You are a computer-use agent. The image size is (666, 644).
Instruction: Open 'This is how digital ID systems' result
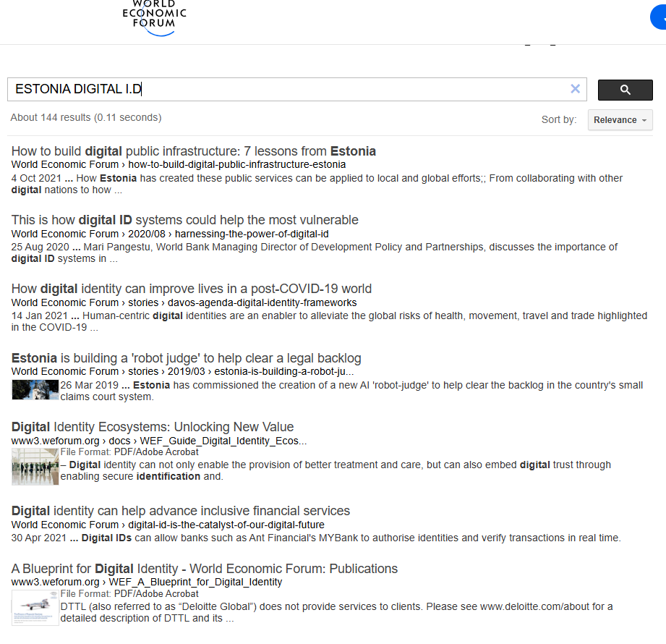click(184, 220)
